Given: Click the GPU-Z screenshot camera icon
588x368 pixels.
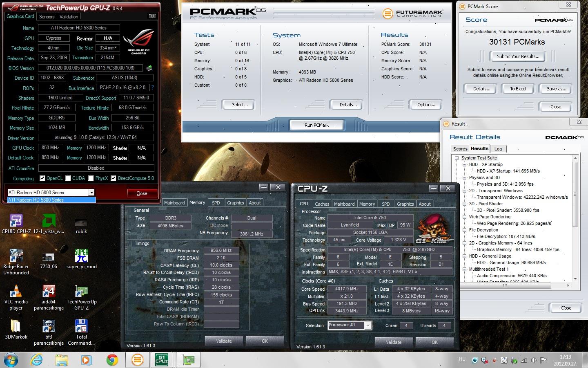Looking at the screenshot, I should (x=152, y=16).
